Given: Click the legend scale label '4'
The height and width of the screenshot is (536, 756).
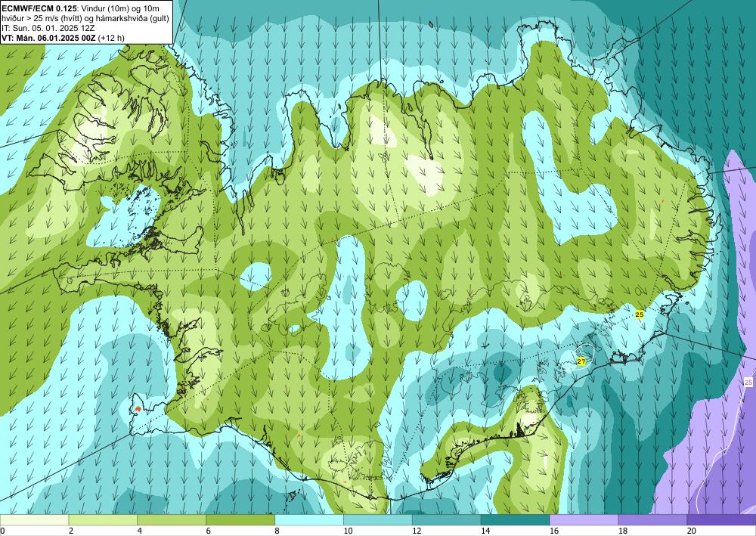Looking at the screenshot, I should tap(139, 531).
